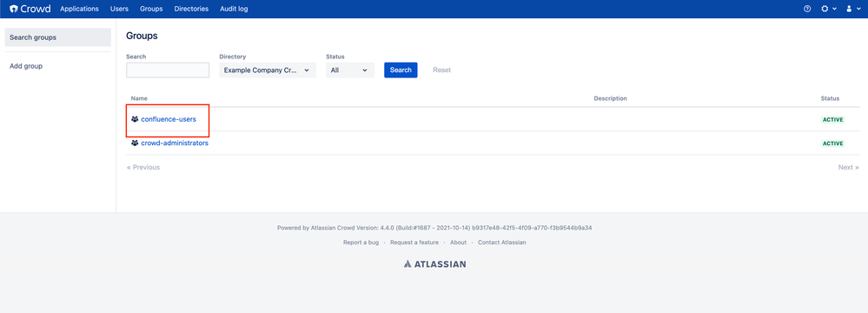Click the Crowd version text in footer
868x313 pixels.
coord(434,228)
